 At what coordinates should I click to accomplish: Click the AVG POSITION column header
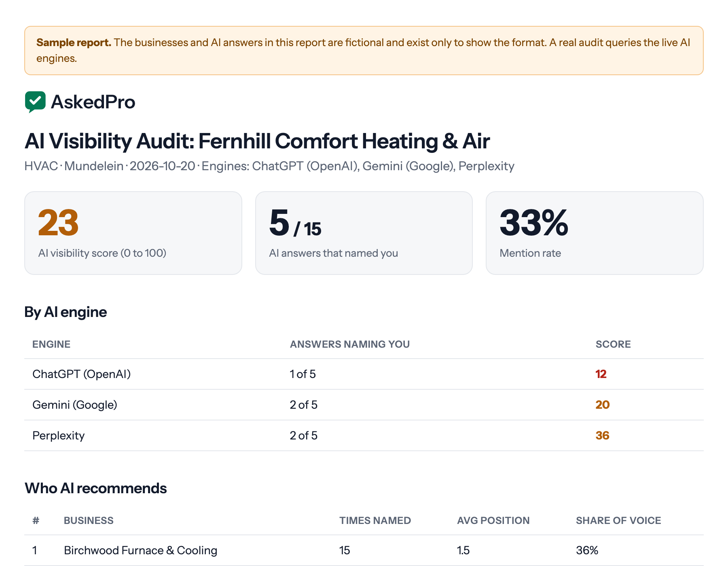[493, 520]
